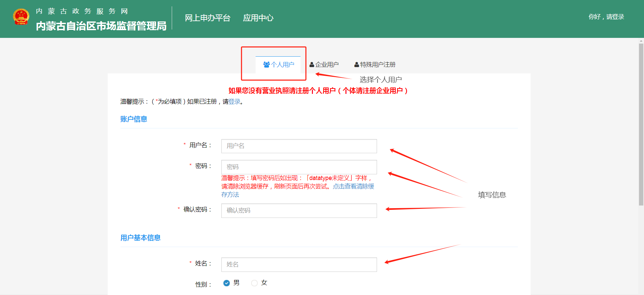Click the 内蒙古自治区市场监督管理局 site title
Viewport: 644px width, 295px height.
(x=101, y=26)
